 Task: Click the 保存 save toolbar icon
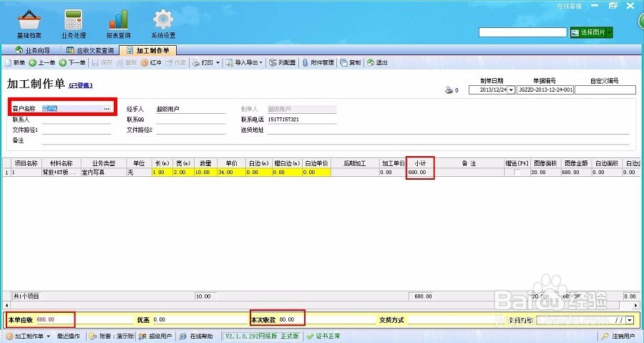pyautogui.click(x=102, y=62)
